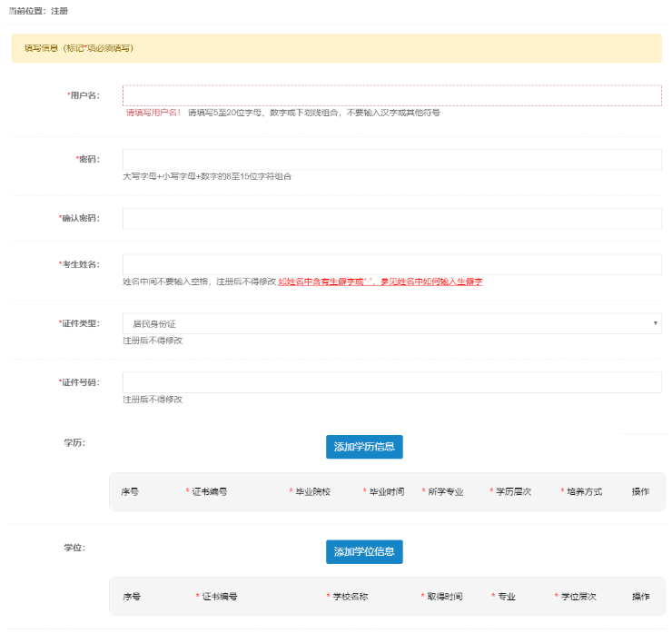Screen dimensions: 672x633
Task: Click 毕业时间 column header in 学历 table
Action: point(386,491)
